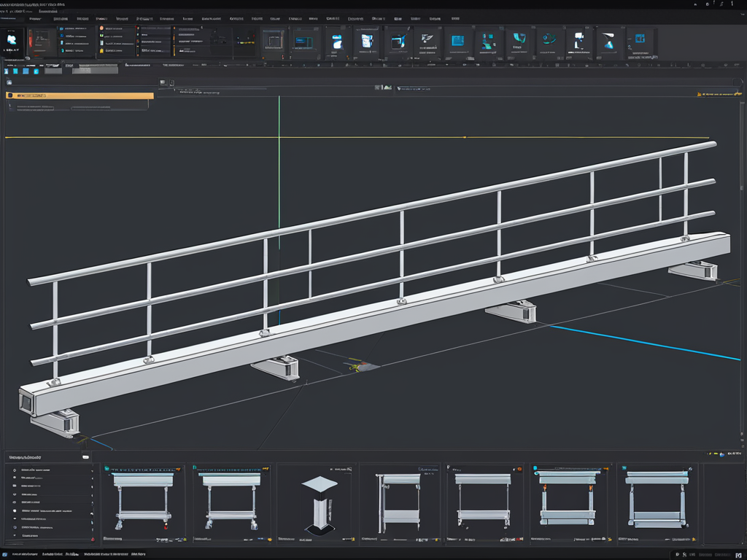The image size is (747, 560).
Task: Toggle the small white switch in the bottom-left panel header
Action: 85,456
